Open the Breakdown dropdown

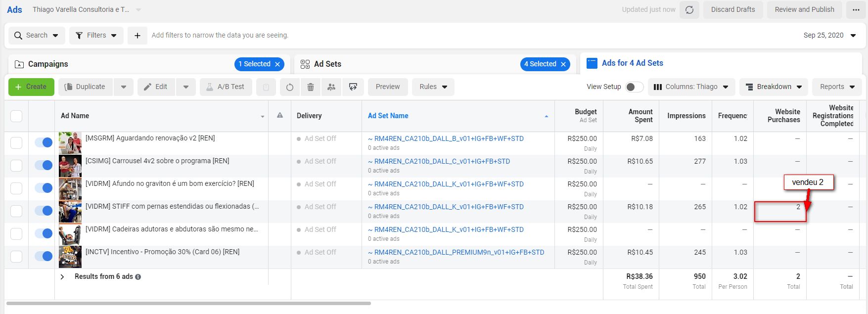click(x=774, y=87)
